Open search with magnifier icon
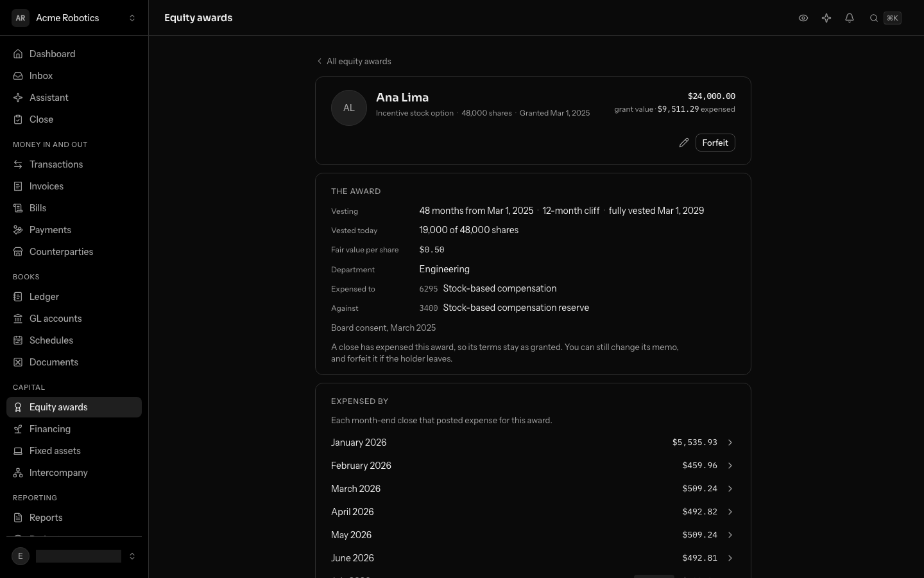 click(x=873, y=18)
